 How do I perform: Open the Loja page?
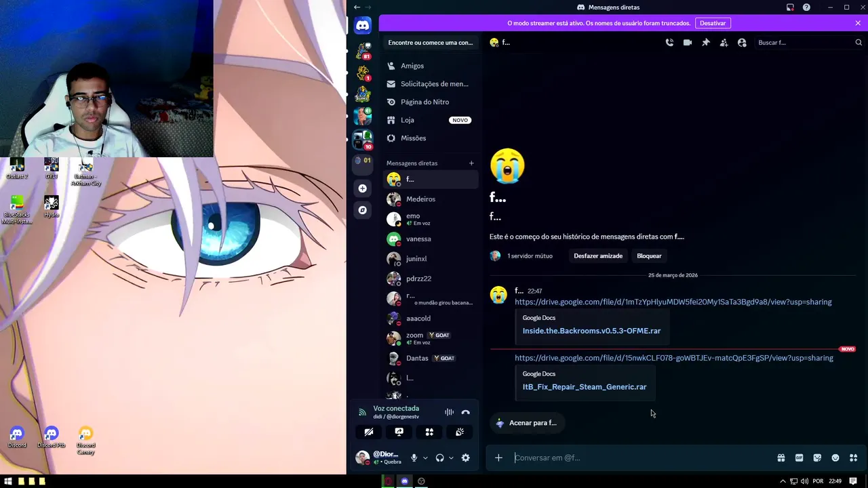pyautogui.click(x=431, y=120)
